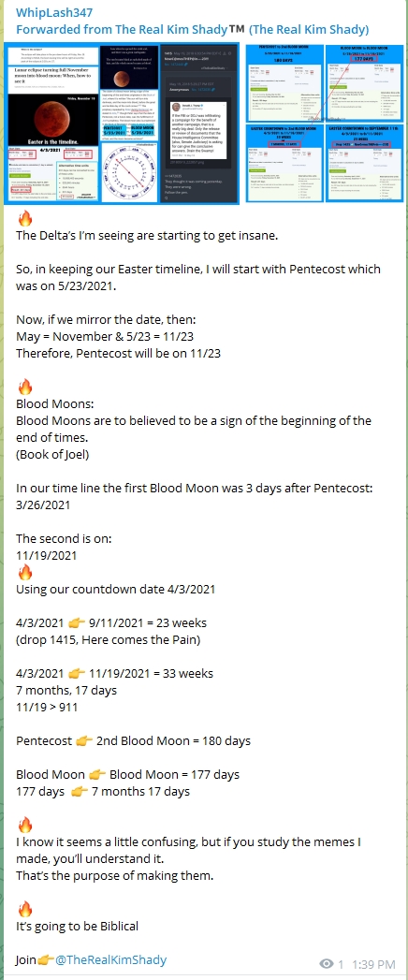Click the clock wheel diagram in the collage
This screenshot has height=980, width=408.
coord(130,176)
